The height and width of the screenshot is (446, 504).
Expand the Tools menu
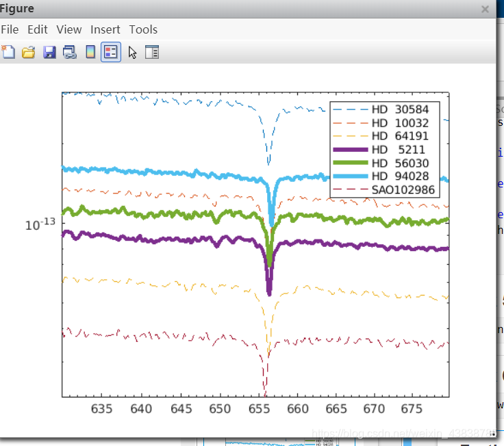(x=143, y=29)
